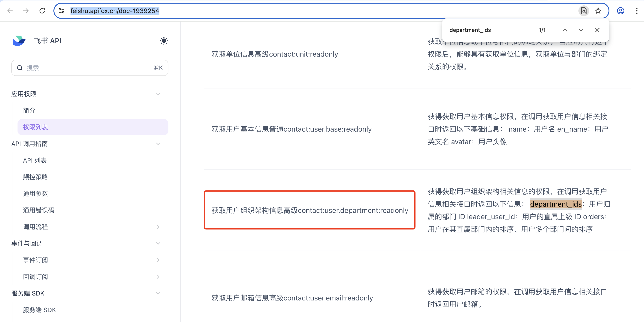Click the ⌘K shortcut hint
Viewport: 644px width, 322px height.
(158, 68)
